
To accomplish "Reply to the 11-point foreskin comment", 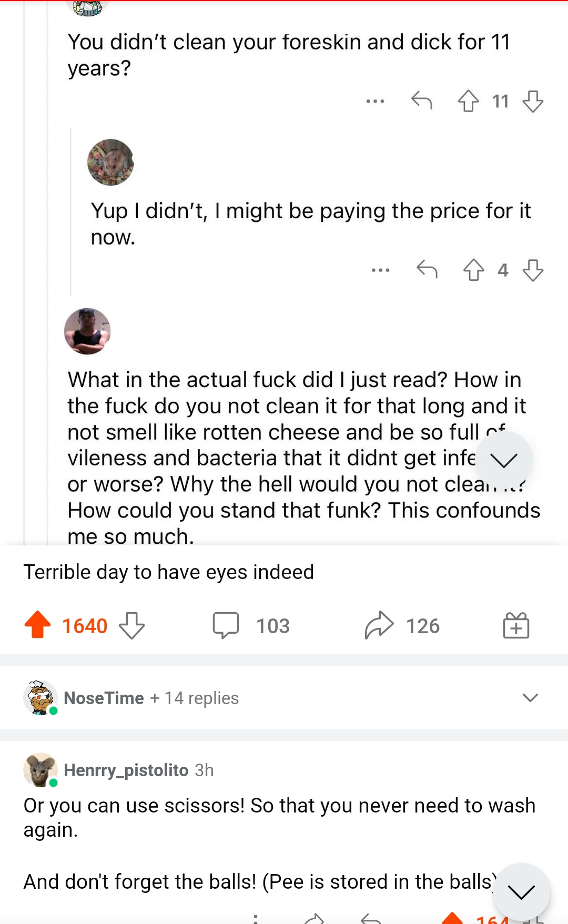I will pos(422,100).
